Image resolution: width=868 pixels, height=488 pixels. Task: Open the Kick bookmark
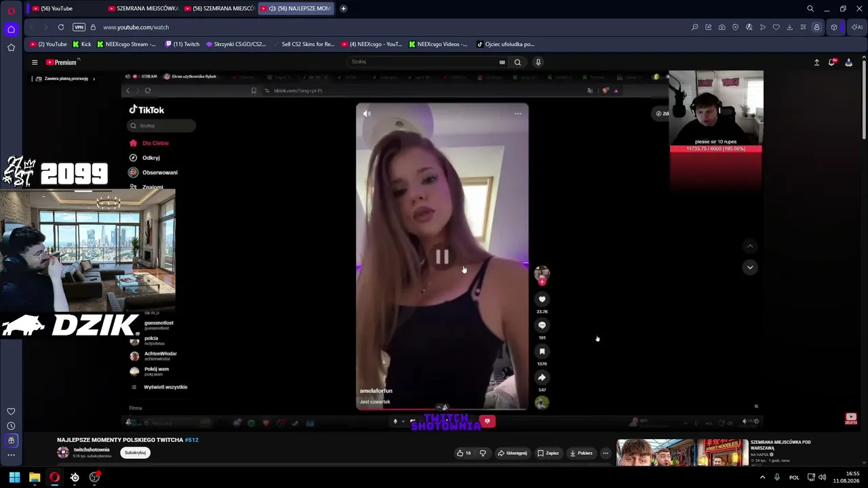pyautogui.click(x=82, y=45)
